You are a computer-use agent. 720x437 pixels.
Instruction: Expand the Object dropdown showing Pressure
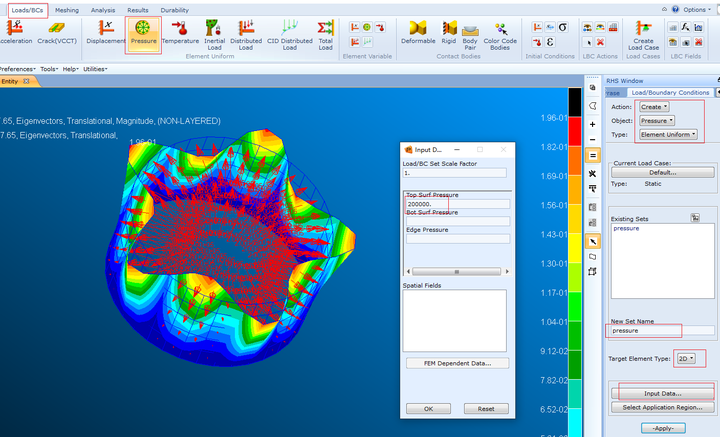tap(657, 121)
